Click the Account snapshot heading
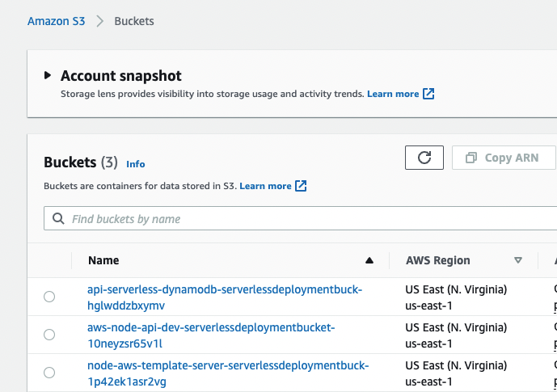This screenshot has height=392, width=557. click(x=120, y=76)
